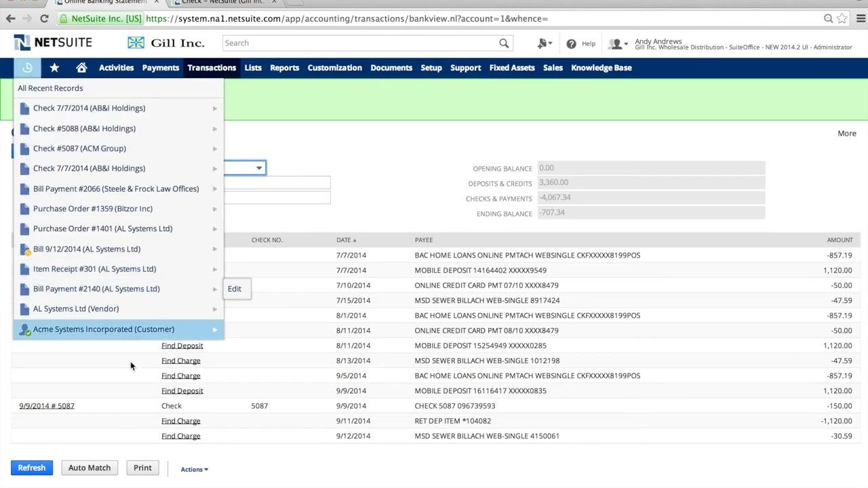Expand arrow for Acme Systems Incorporated customer
Screen dimensions: 868x488
point(215,330)
